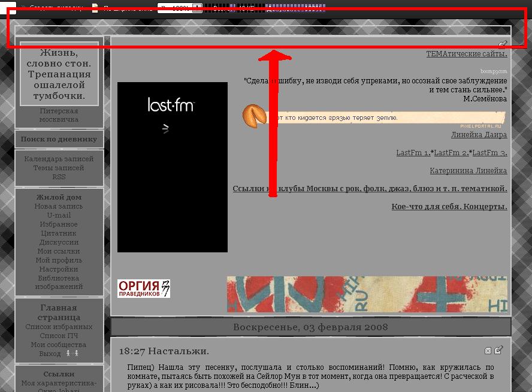Viewport: 532px width, 392px height.
Task: Click Новая запись in the sidebar
Action: point(59,206)
